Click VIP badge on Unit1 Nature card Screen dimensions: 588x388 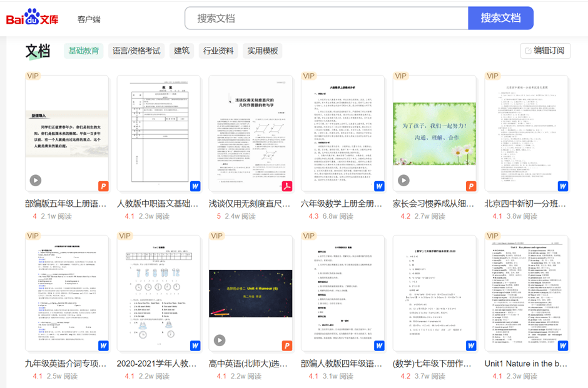click(x=492, y=236)
